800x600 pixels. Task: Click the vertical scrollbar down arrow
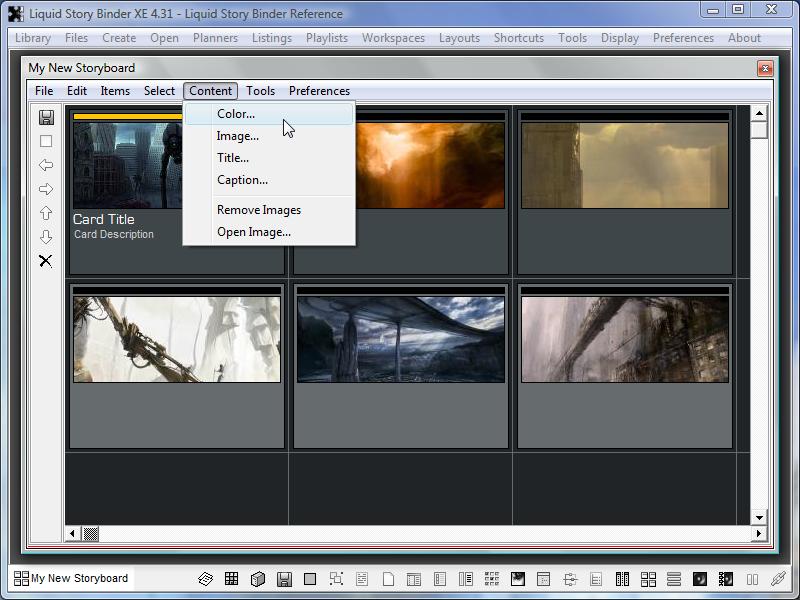point(759,517)
